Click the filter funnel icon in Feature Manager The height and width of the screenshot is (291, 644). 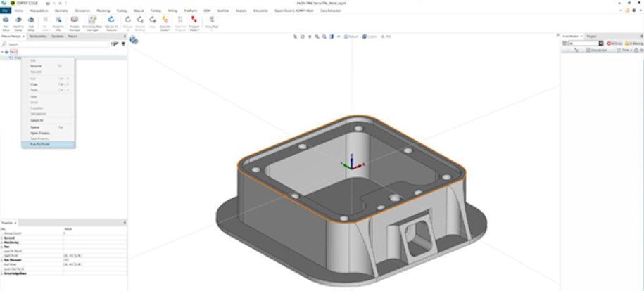point(123,44)
